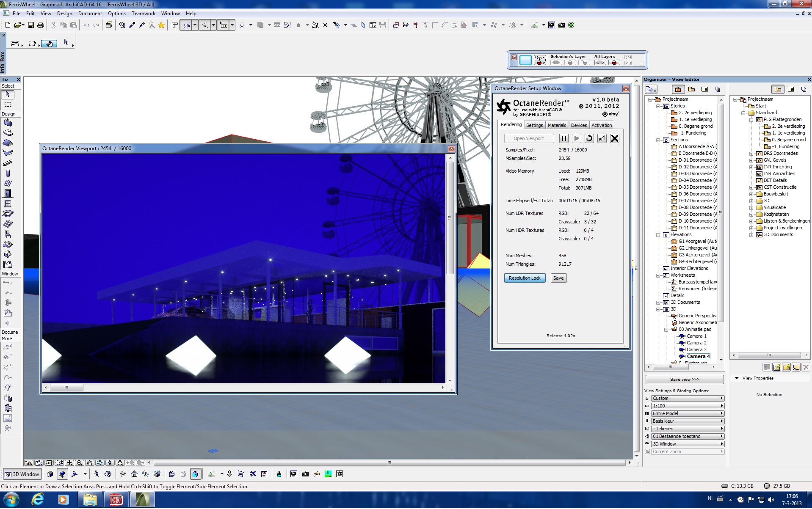Click the Project Map icon in Organizer

678,89
